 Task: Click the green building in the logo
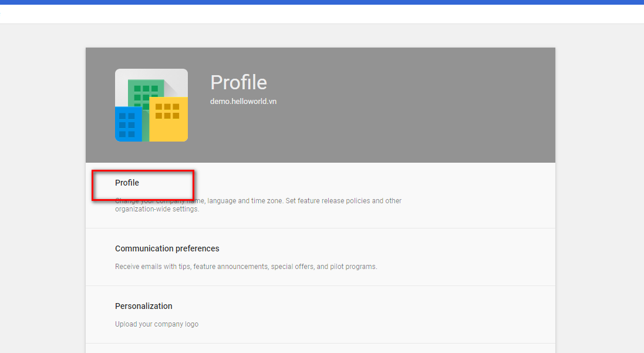tap(146, 93)
